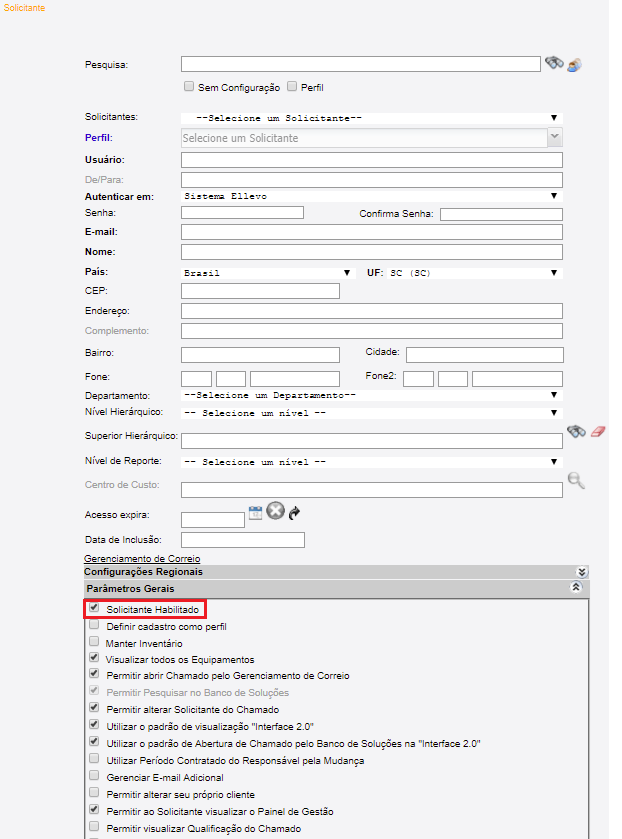Click the Senha input field
Screen dimensions: 622x839
click(242, 212)
